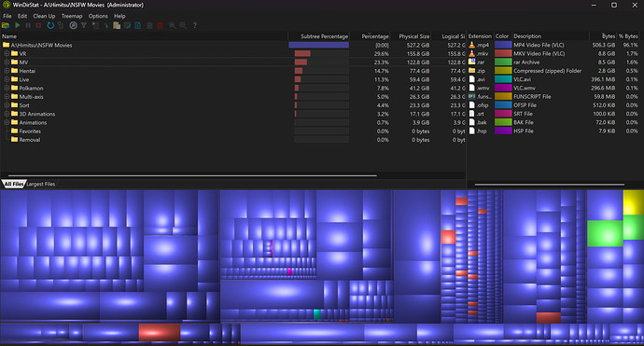
Task: Open the Help menu
Action: (x=119, y=16)
